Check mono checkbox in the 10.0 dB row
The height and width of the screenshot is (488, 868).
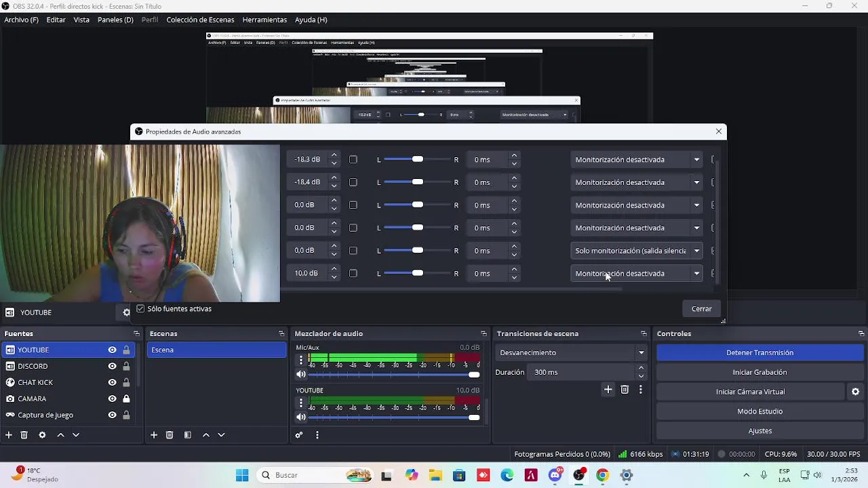click(353, 273)
